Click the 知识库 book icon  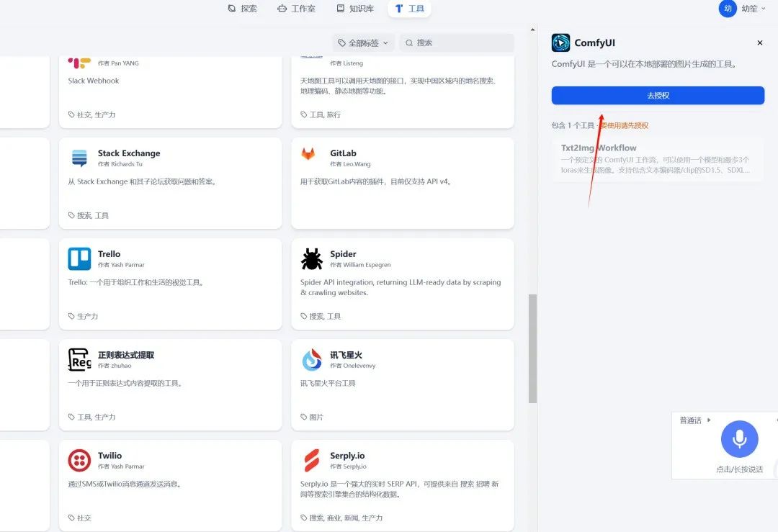(x=340, y=9)
